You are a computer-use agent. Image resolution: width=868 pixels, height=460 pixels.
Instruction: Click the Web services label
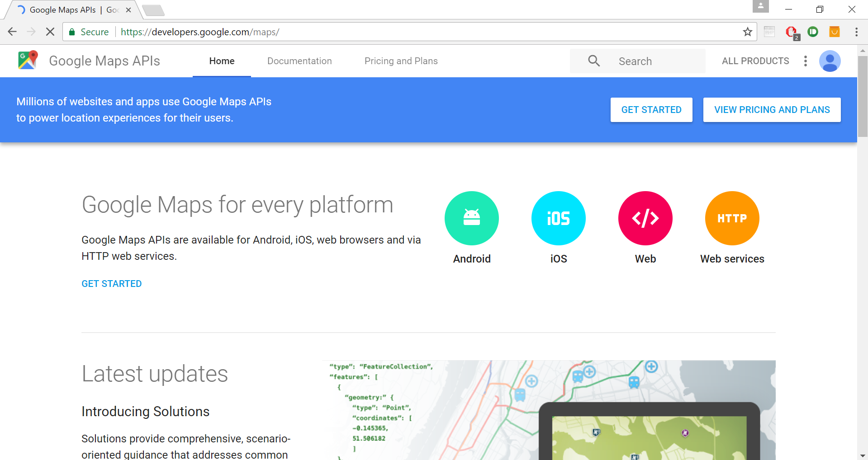(732, 259)
